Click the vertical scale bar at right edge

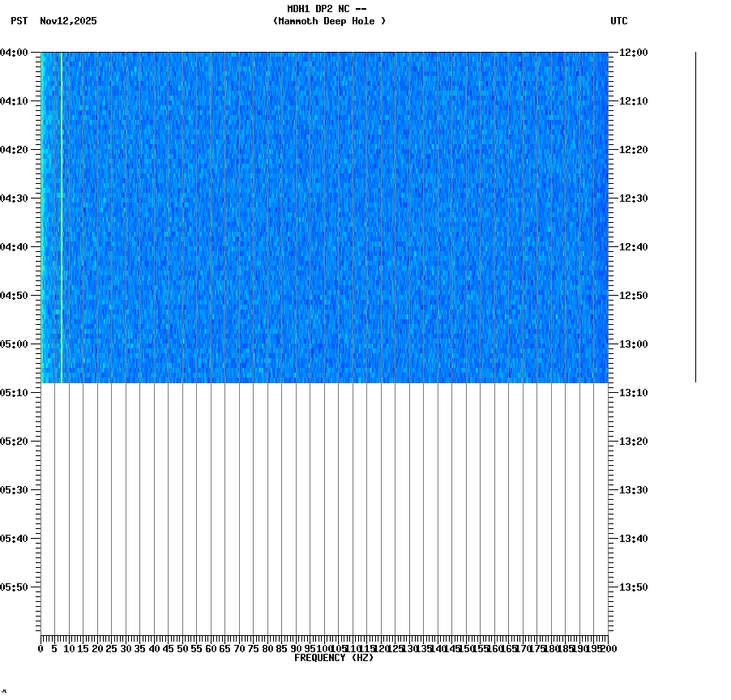pos(695,217)
